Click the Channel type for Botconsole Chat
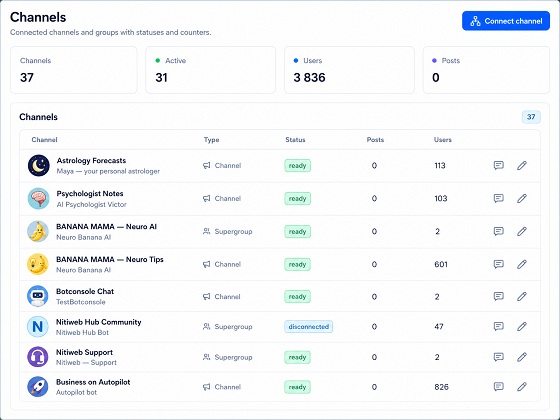Screen dimensions: 560x420 click(222, 296)
